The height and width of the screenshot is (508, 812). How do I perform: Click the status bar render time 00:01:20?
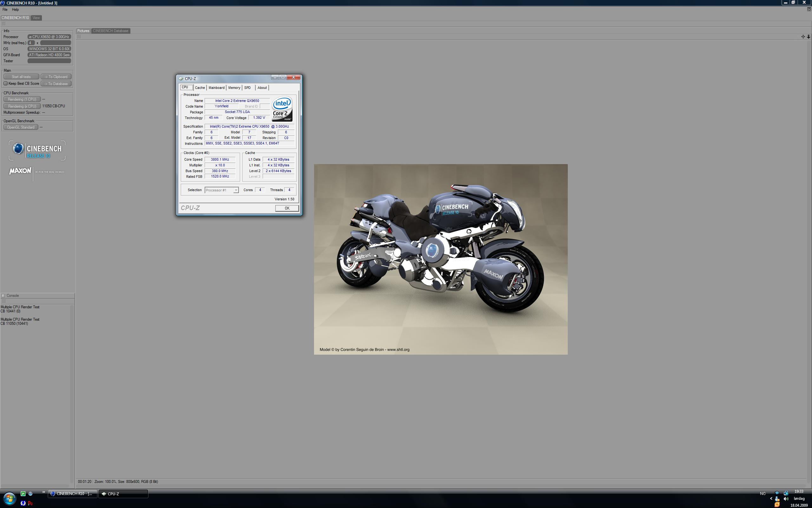[85, 481]
